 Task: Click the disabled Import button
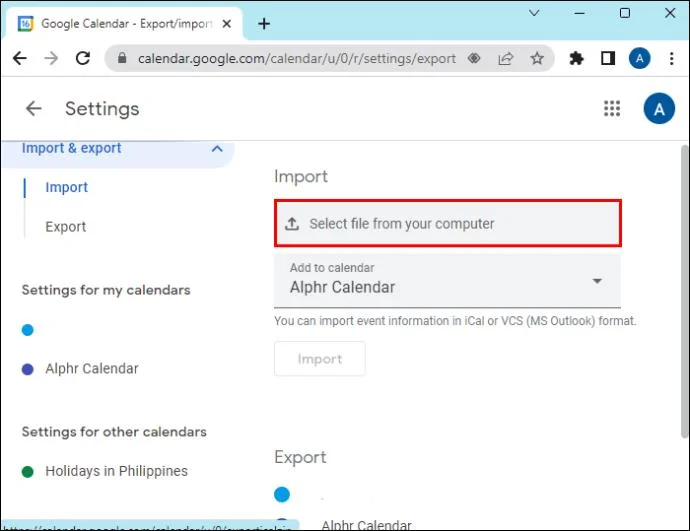(319, 359)
